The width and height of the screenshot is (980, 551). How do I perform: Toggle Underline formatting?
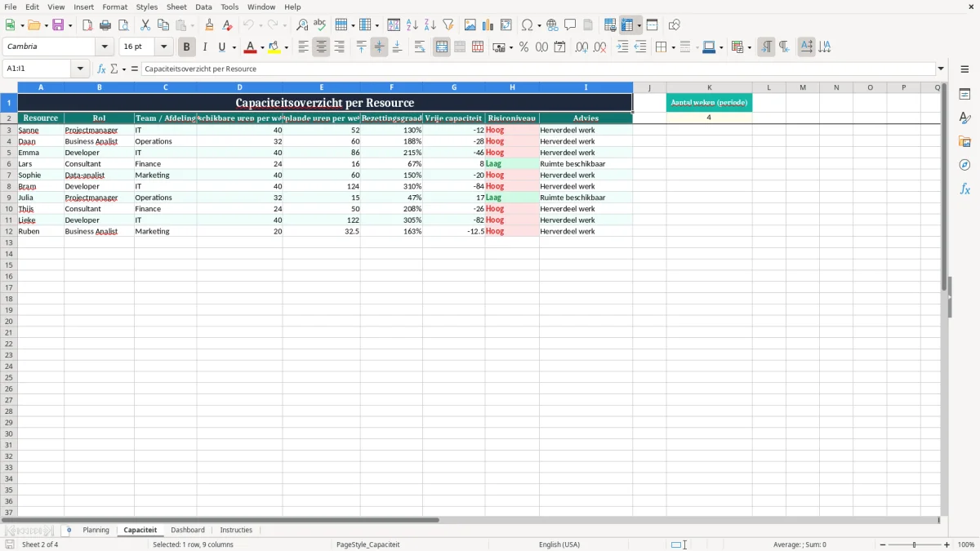coord(221,47)
